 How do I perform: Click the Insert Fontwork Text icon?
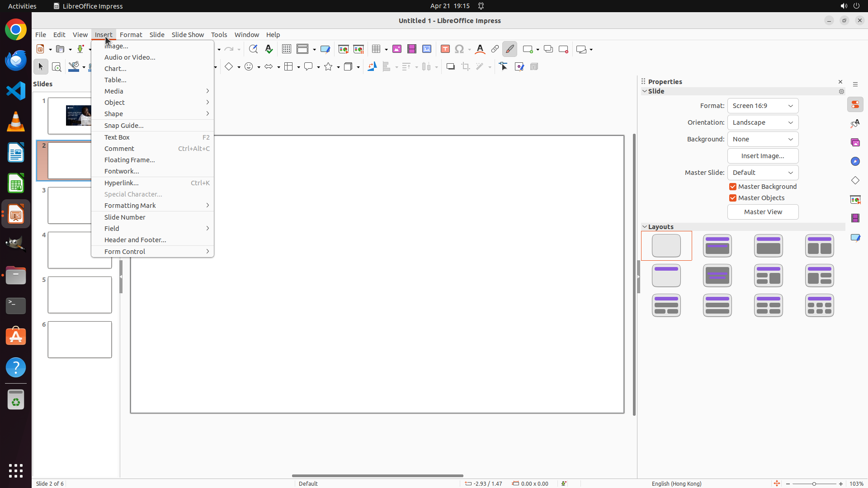480,49
